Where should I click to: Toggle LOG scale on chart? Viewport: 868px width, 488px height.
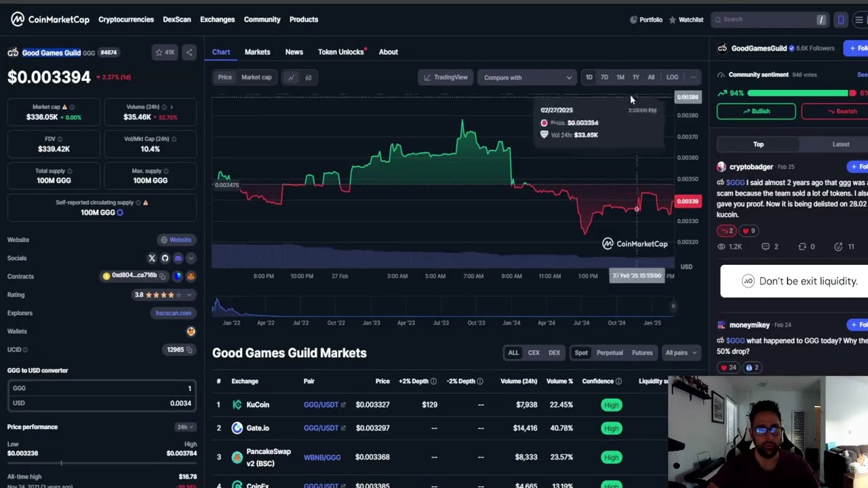pyautogui.click(x=672, y=77)
